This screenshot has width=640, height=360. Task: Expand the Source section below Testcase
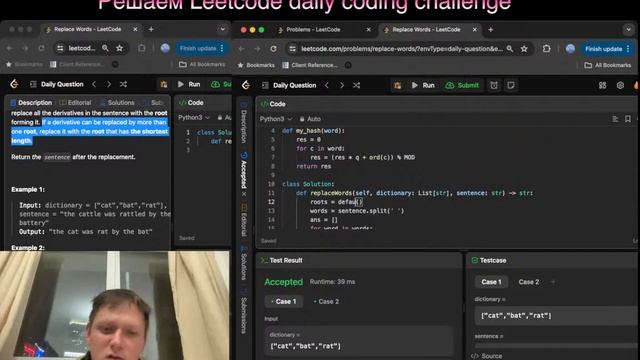pyautogui.click(x=487, y=356)
